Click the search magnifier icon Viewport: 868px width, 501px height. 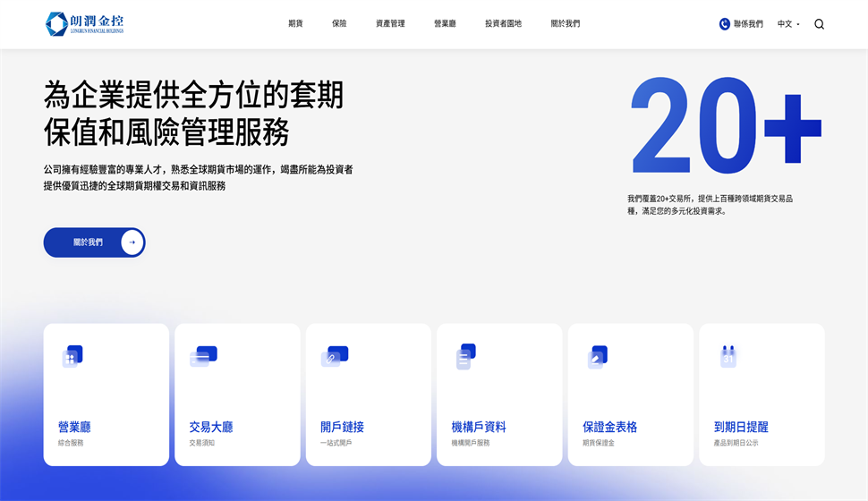[819, 24]
